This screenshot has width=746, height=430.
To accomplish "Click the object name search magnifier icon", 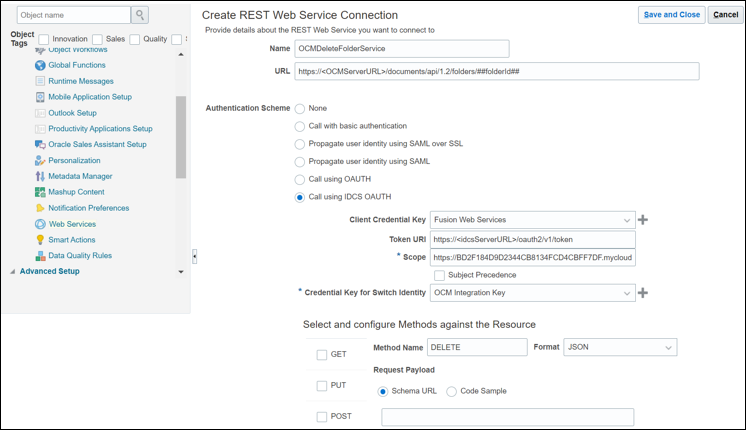I will click(140, 15).
